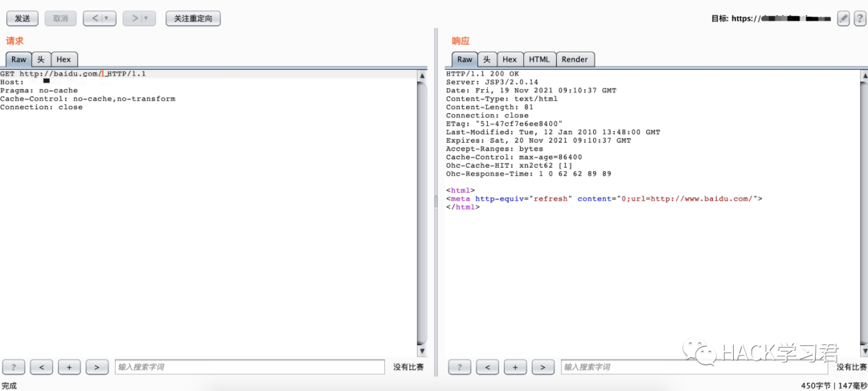868x391 pixels.
Task: Click the Last-Modified response header line
Action: click(553, 132)
